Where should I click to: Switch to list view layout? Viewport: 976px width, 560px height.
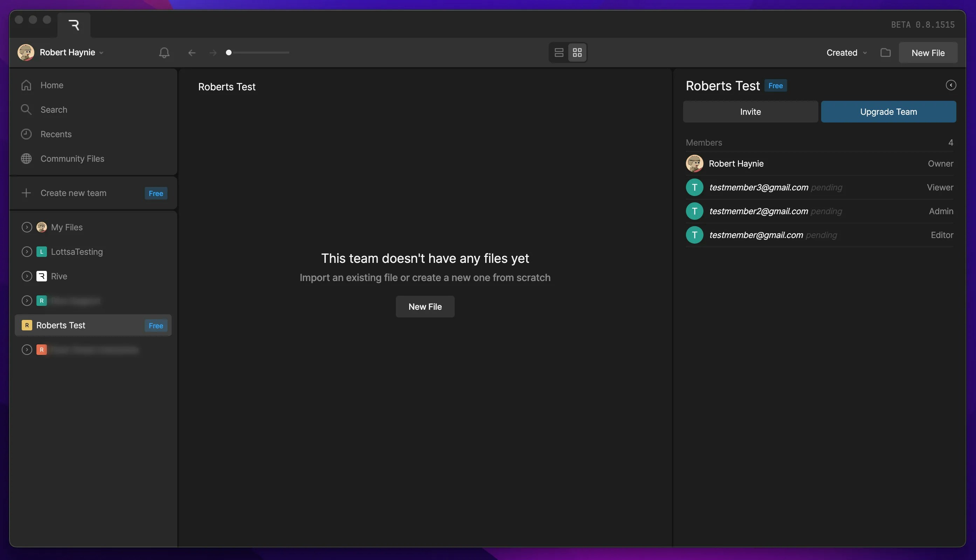coord(559,52)
